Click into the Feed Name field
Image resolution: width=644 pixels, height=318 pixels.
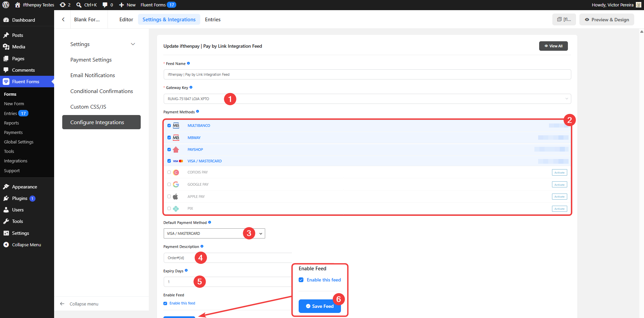367,74
